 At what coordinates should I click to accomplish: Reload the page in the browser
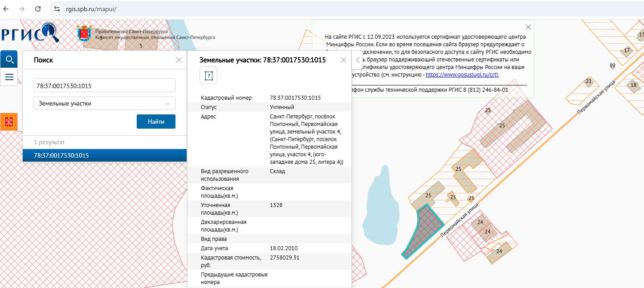pyautogui.click(x=38, y=9)
